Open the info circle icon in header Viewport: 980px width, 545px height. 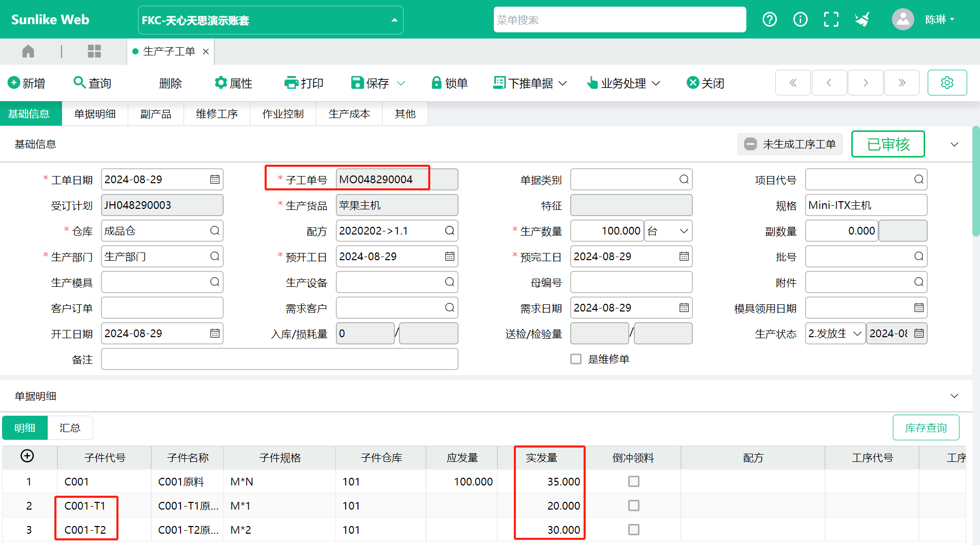pyautogui.click(x=800, y=20)
